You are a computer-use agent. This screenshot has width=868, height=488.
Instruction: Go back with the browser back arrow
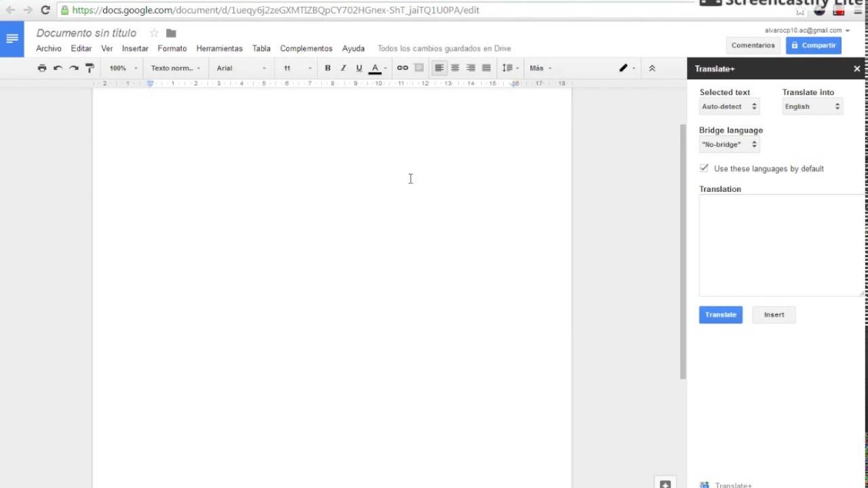click(x=10, y=10)
